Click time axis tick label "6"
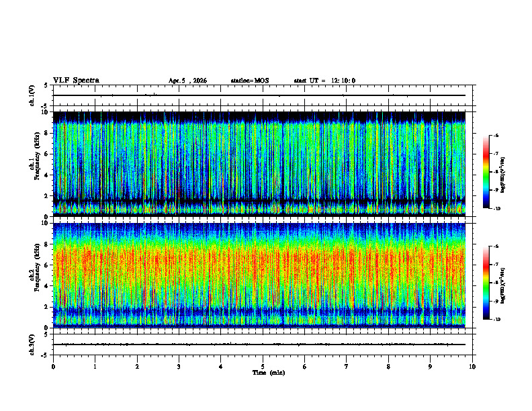This screenshot has width=532, height=411. tap(305, 367)
